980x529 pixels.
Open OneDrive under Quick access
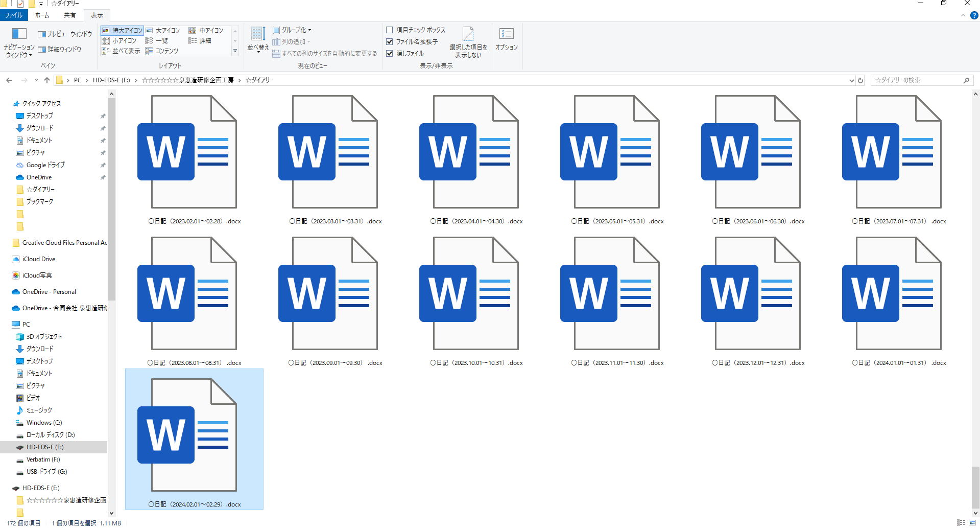39,177
